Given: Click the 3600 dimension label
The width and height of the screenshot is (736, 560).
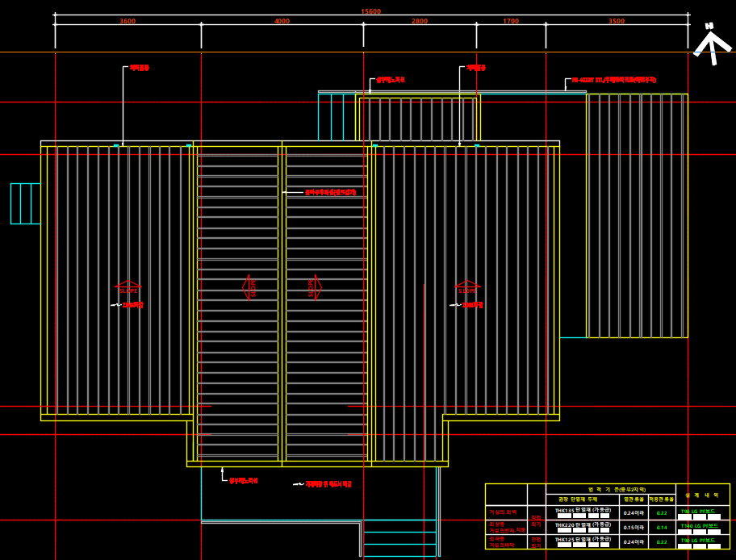Looking at the screenshot, I should 128,22.
